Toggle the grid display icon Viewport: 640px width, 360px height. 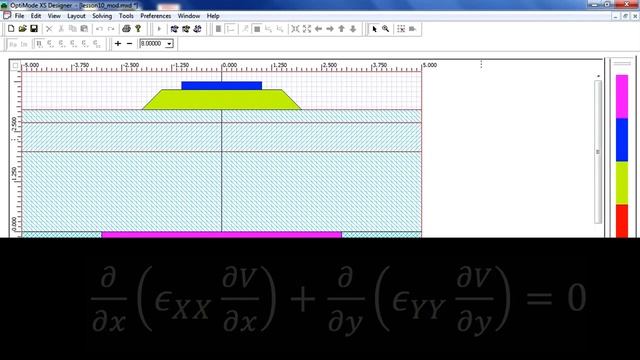click(401, 29)
